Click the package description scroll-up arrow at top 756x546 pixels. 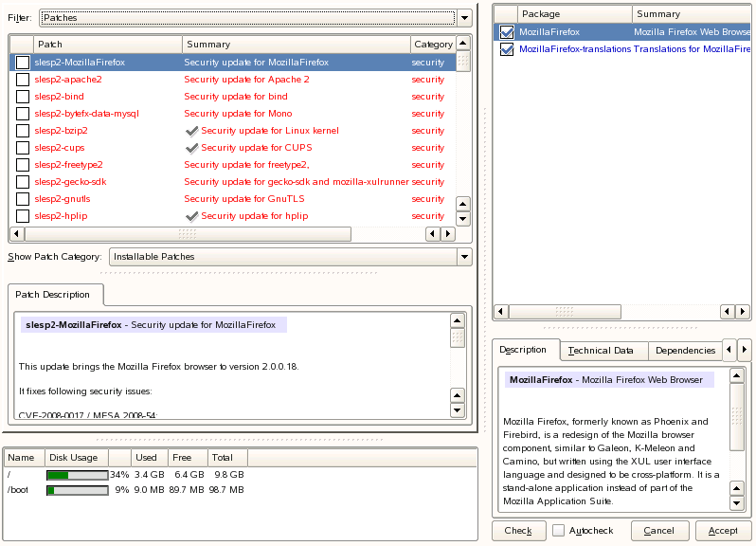737,375
